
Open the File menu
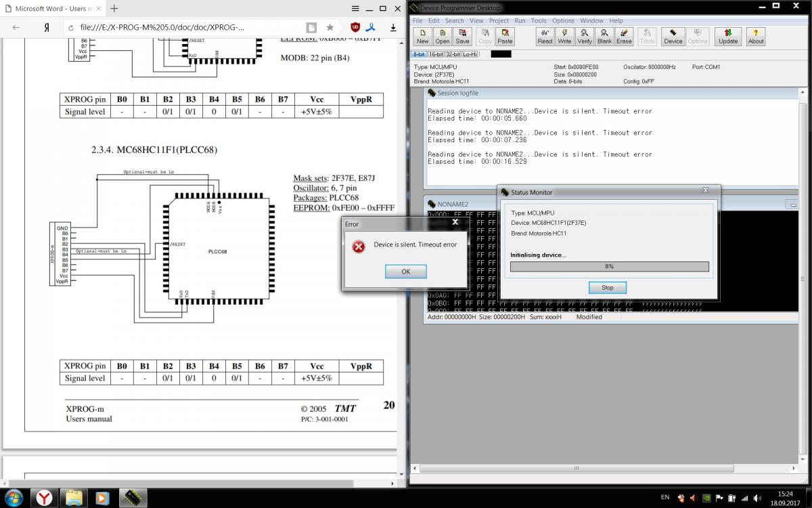coord(418,21)
